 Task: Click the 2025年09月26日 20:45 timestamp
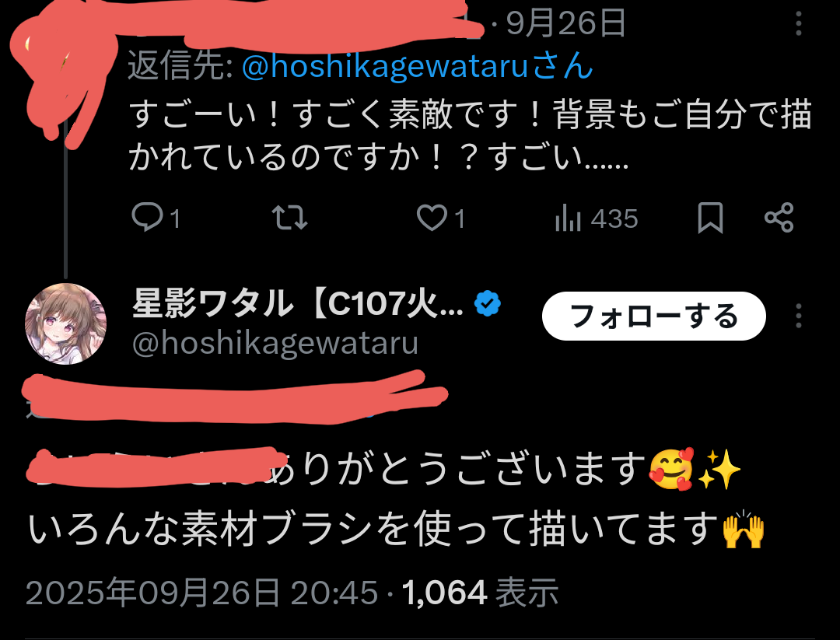(x=202, y=593)
